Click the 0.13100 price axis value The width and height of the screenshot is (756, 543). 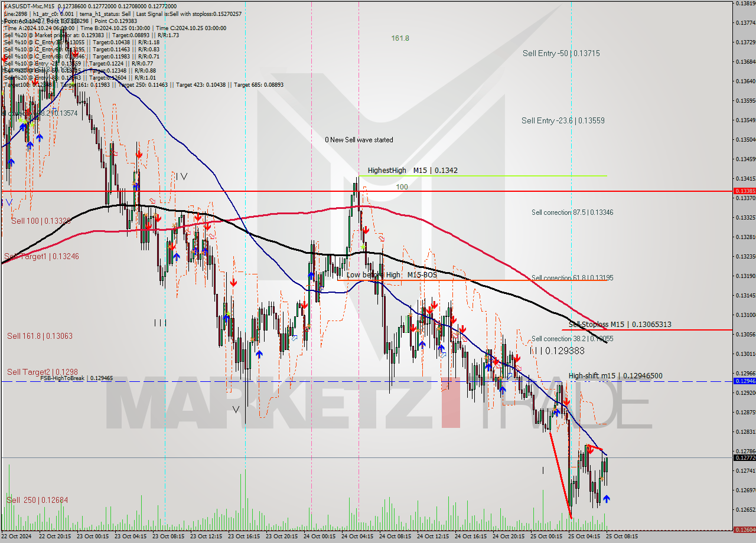pyautogui.click(x=745, y=315)
